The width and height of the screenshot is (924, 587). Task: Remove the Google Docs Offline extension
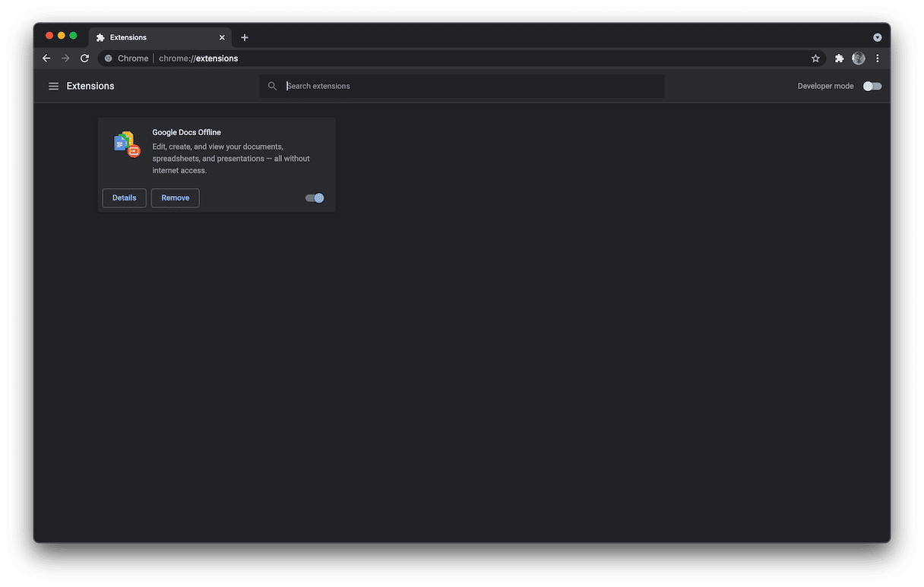[x=176, y=198]
